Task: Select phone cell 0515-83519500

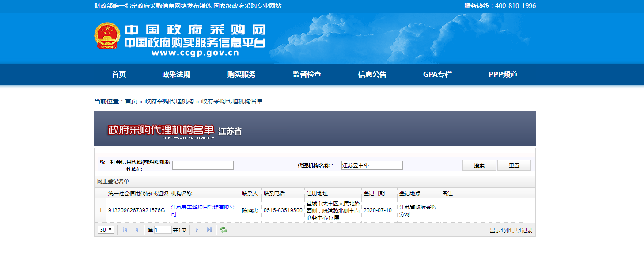Action: pos(283,210)
